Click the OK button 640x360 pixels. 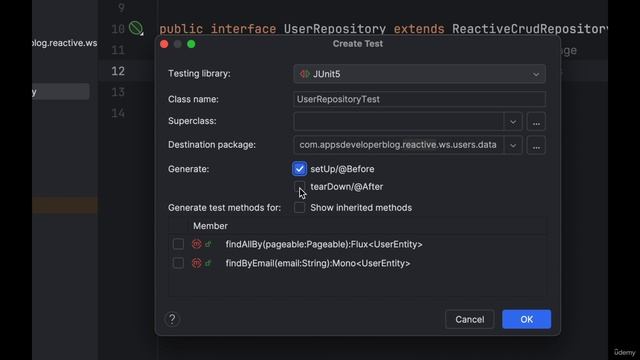click(x=527, y=319)
